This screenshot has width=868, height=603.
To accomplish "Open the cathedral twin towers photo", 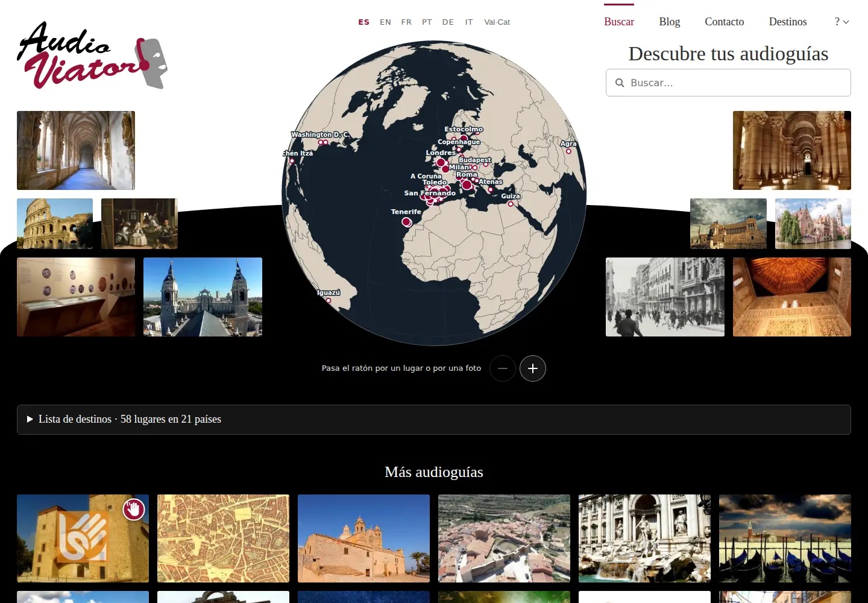I will coord(203,297).
